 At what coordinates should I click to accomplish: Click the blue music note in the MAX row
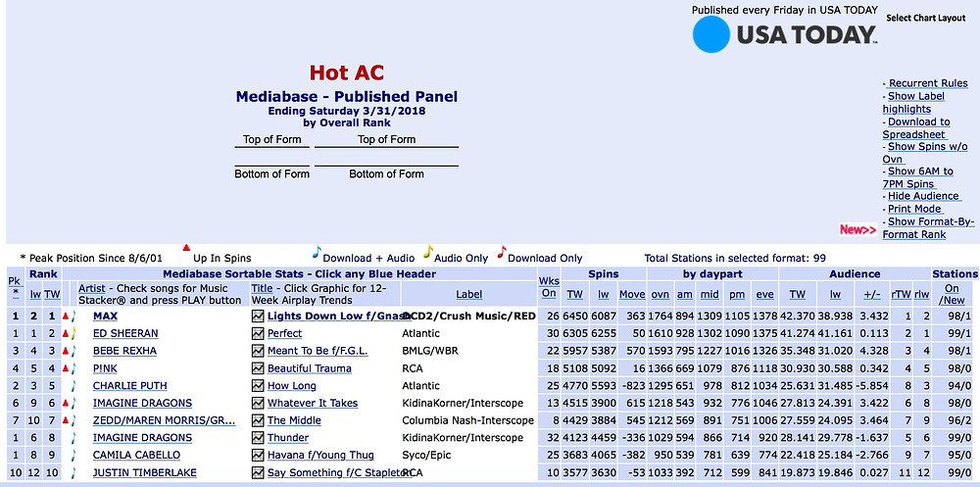point(73,317)
